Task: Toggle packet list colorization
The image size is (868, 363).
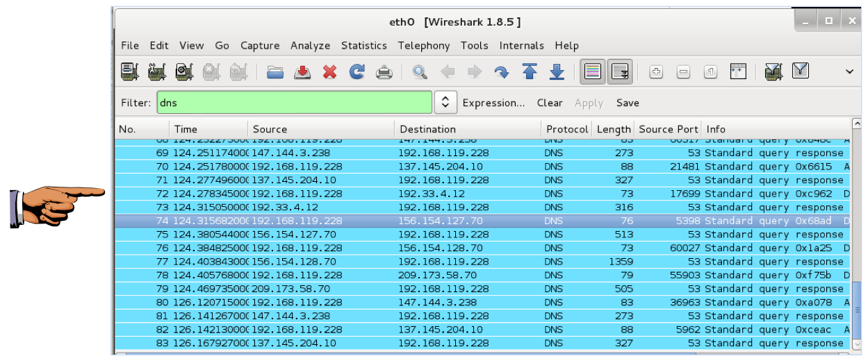Action: [x=593, y=71]
